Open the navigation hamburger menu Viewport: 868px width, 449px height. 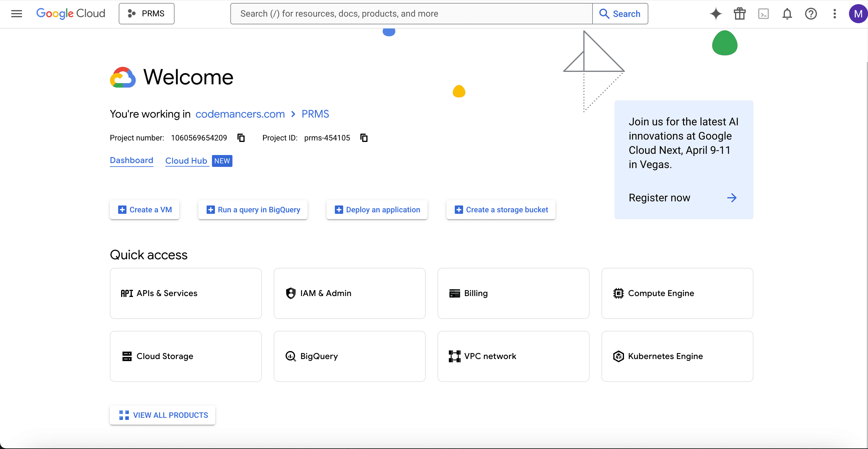click(16, 13)
